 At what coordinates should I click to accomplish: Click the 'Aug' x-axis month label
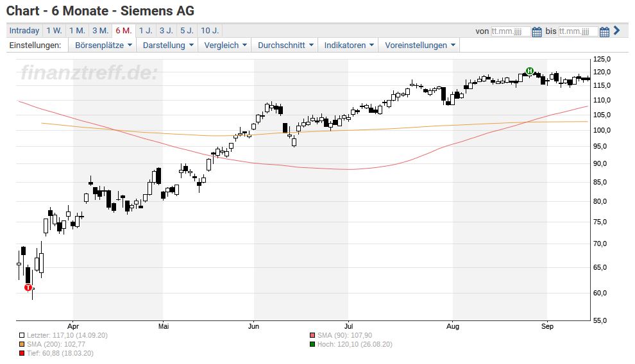point(453,326)
